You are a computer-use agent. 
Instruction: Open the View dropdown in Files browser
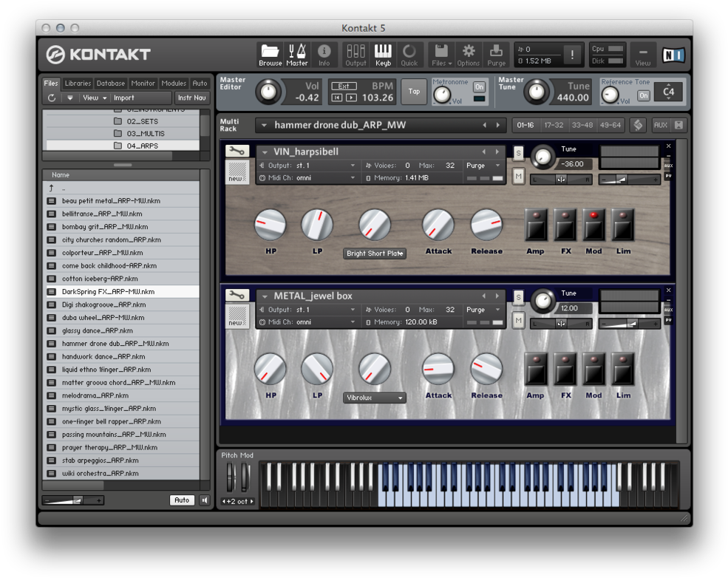coord(95,98)
